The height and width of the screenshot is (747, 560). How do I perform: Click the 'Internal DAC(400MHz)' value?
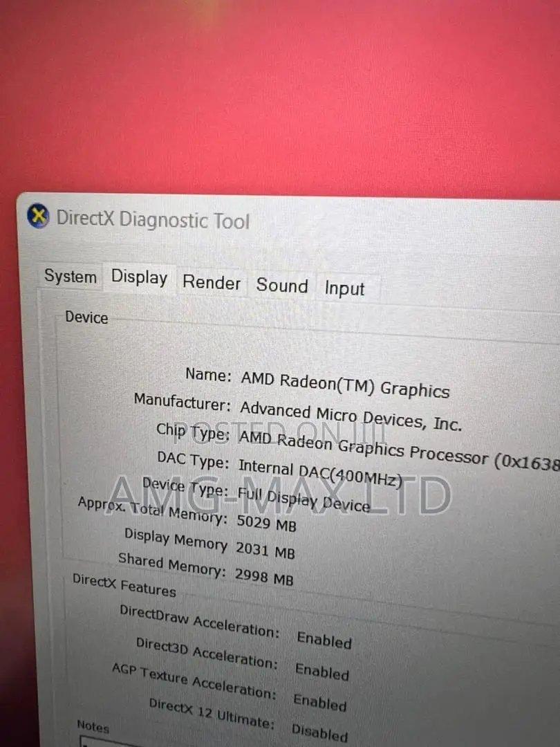pos(320,472)
